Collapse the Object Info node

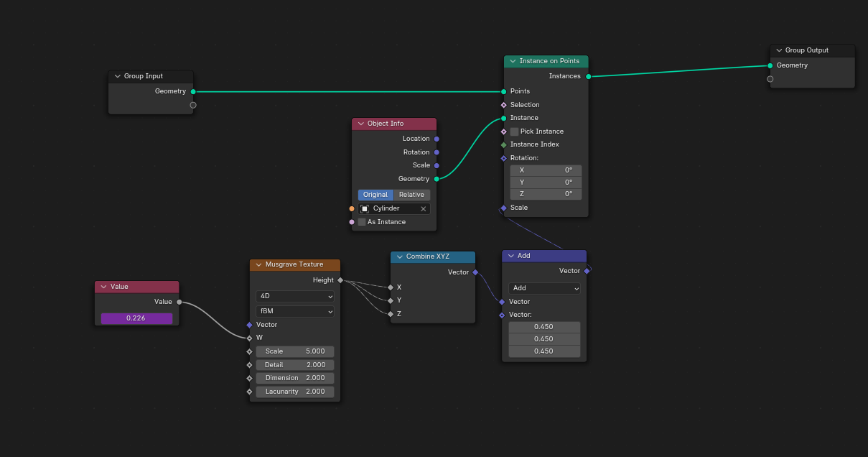tap(361, 124)
